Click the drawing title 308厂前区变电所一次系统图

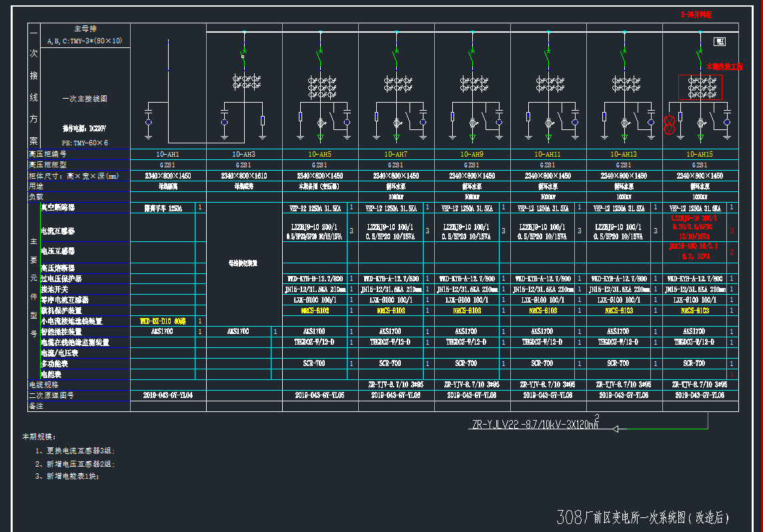tap(642, 517)
